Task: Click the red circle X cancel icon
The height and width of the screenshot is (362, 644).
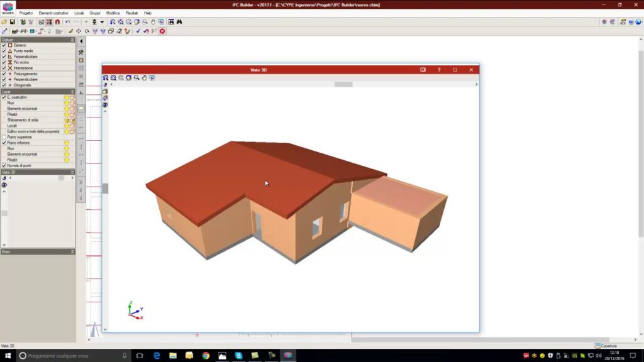Action: point(162,31)
